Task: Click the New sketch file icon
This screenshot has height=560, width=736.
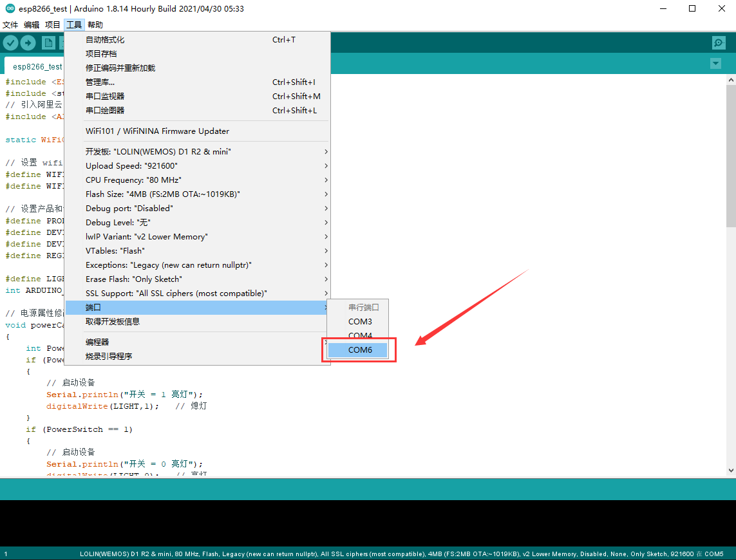Action: (48, 43)
